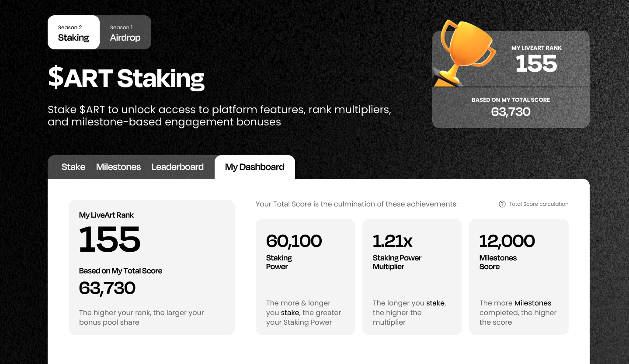Click the header My LiveArt Rank 155 badge
629x364 pixels.
[511, 59]
